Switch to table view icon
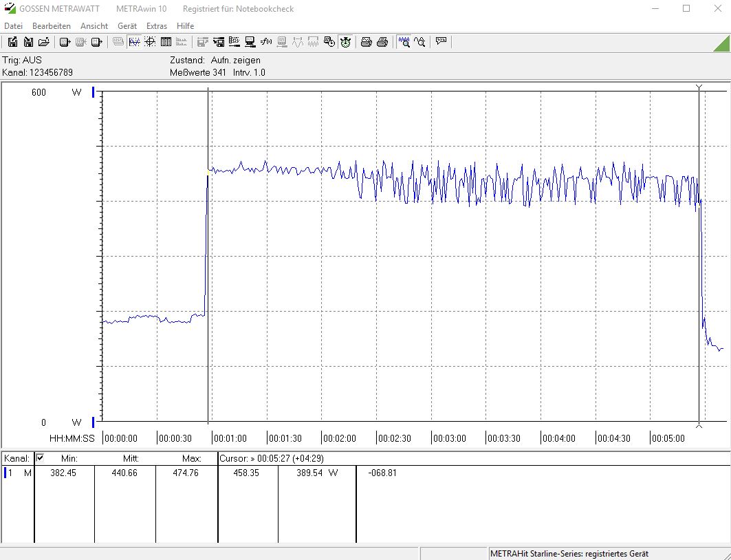This screenshot has width=731, height=560. pos(166,42)
